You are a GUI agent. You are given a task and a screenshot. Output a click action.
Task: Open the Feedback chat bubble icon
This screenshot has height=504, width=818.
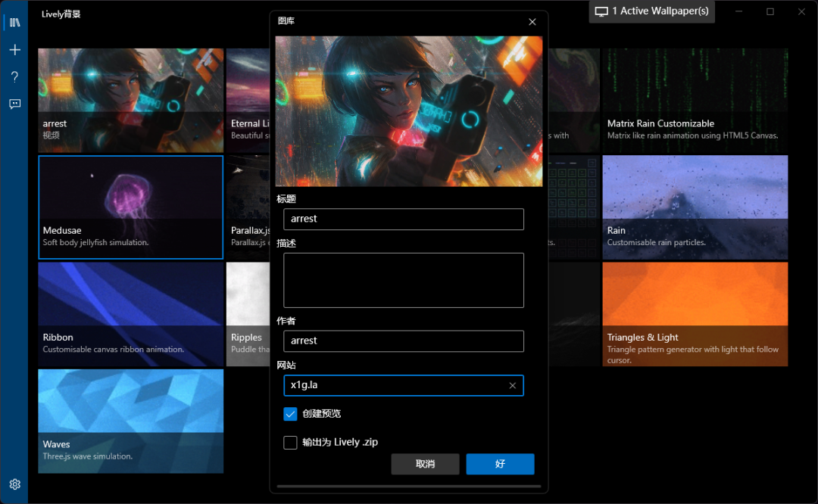pyautogui.click(x=14, y=104)
